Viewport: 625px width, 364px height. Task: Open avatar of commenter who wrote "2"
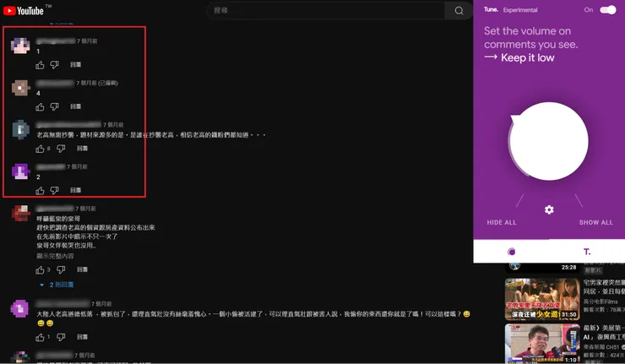pos(20,171)
